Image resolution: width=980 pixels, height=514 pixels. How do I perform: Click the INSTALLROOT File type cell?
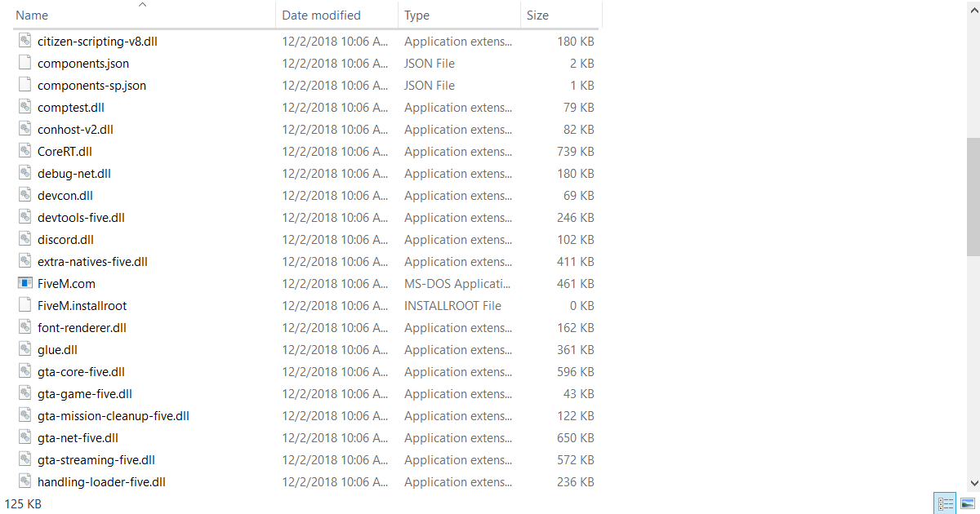[x=452, y=306]
